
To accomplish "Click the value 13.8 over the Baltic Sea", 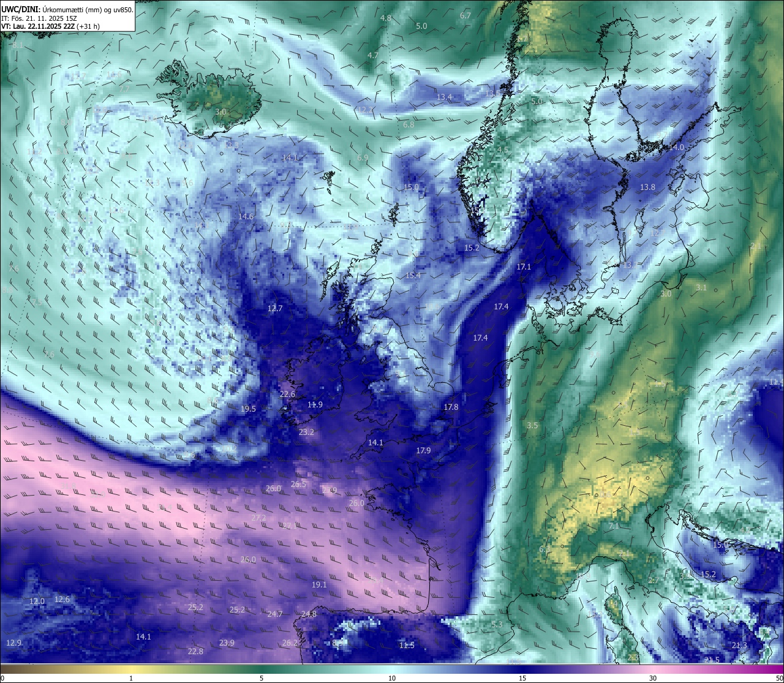I will [x=647, y=187].
